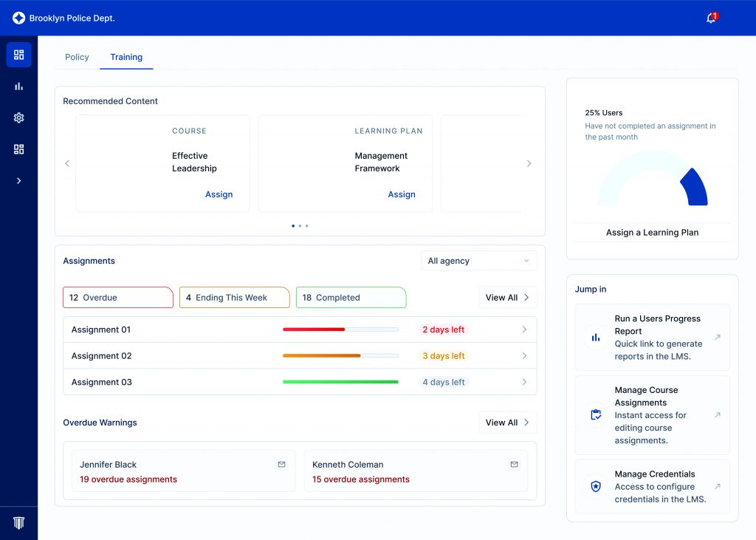
Task: Click the shield icon next to Manage Credentials
Action: [x=596, y=487]
